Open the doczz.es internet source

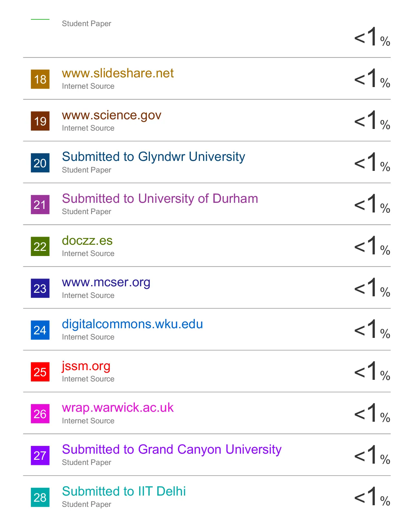(x=87, y=241)
